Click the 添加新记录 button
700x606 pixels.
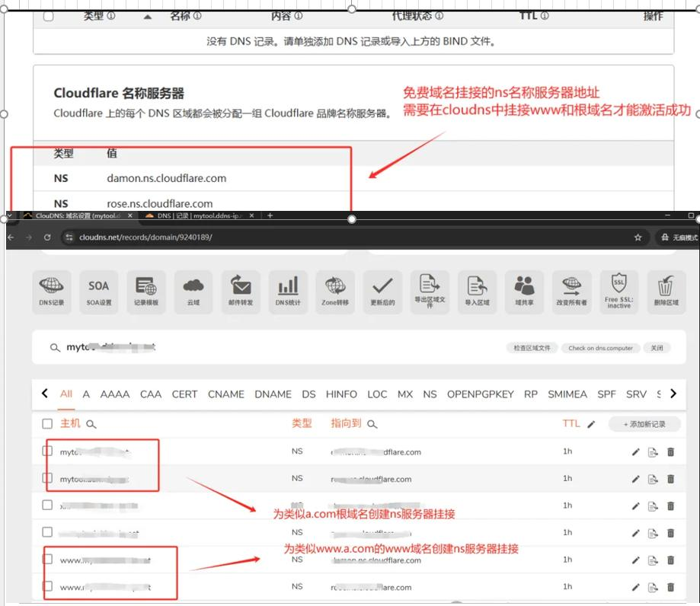(x=644, y=424)
